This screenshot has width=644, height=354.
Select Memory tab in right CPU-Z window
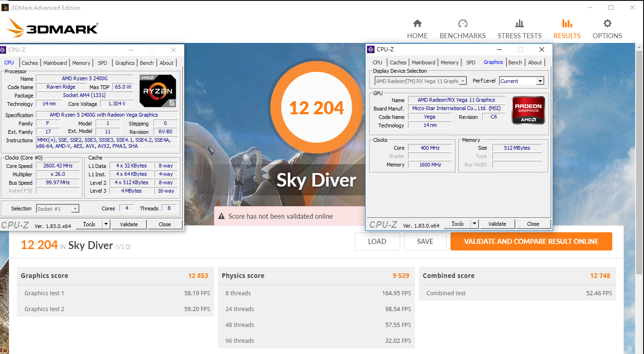point(450,62)
